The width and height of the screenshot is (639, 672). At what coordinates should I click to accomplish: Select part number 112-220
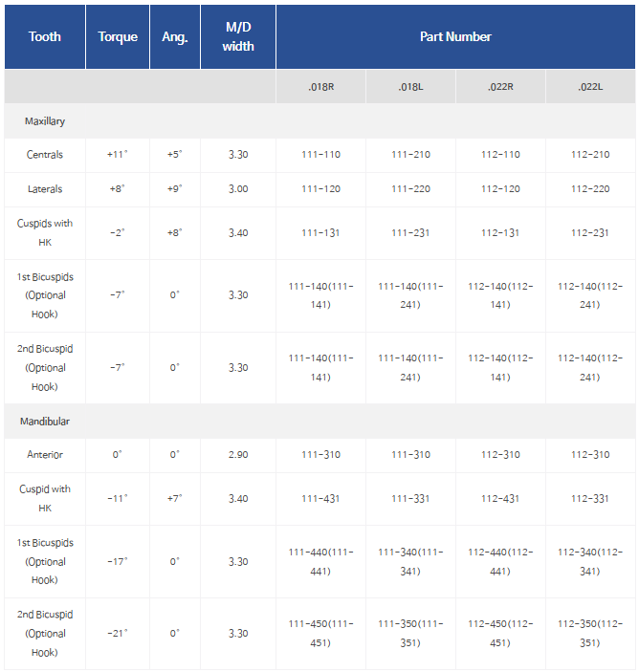[590, 189]
